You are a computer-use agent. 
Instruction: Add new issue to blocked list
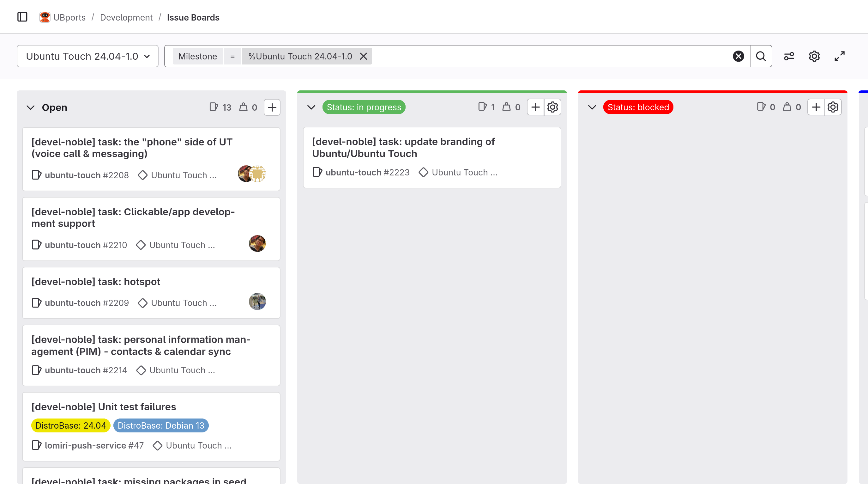tap(816, 107)
